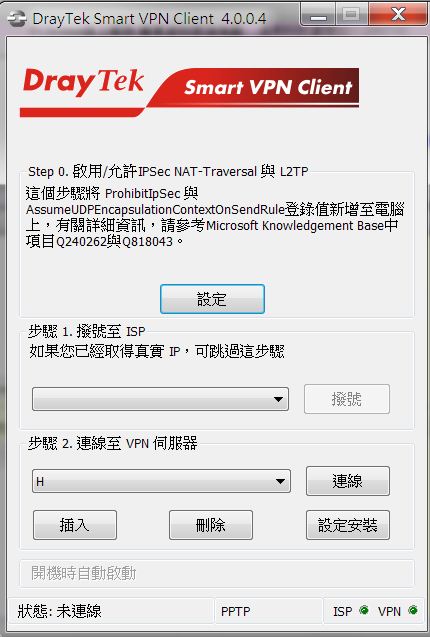Click the ISP green status indicator
The image size is (430, 637).
coord(364,610)
